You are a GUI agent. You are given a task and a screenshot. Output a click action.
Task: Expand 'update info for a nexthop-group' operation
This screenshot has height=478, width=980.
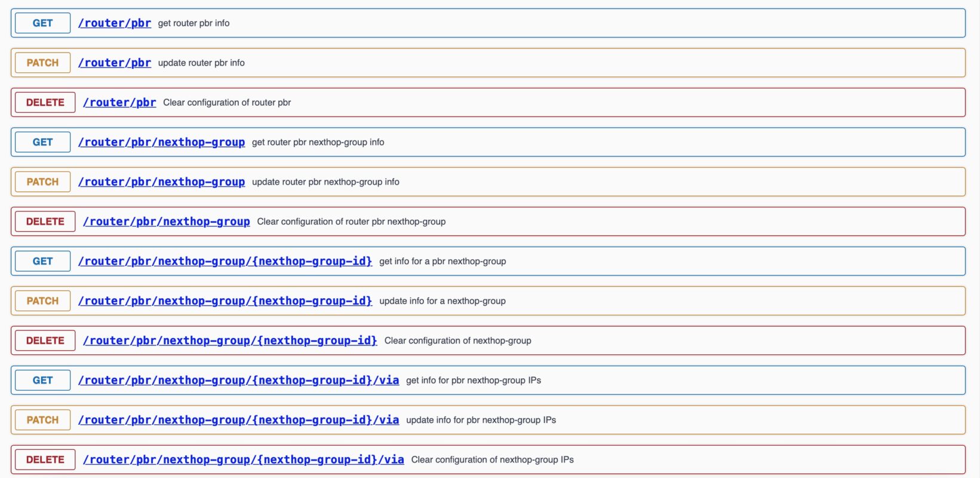click(x=442, y=301)
